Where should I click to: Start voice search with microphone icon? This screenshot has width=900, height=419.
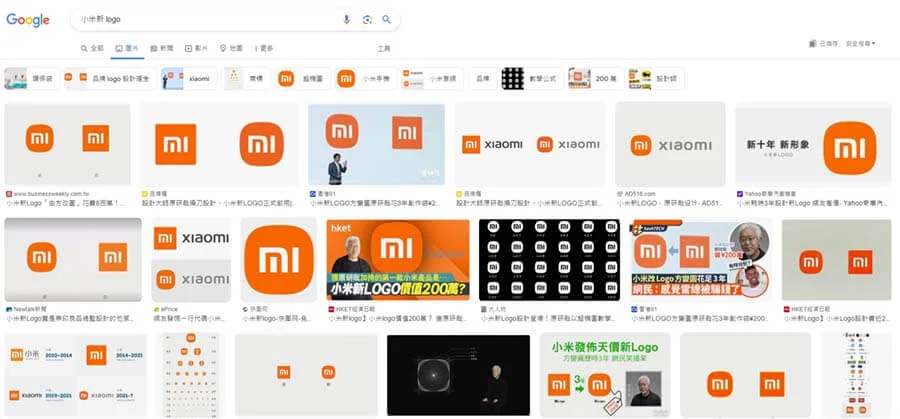coord(346,20)
